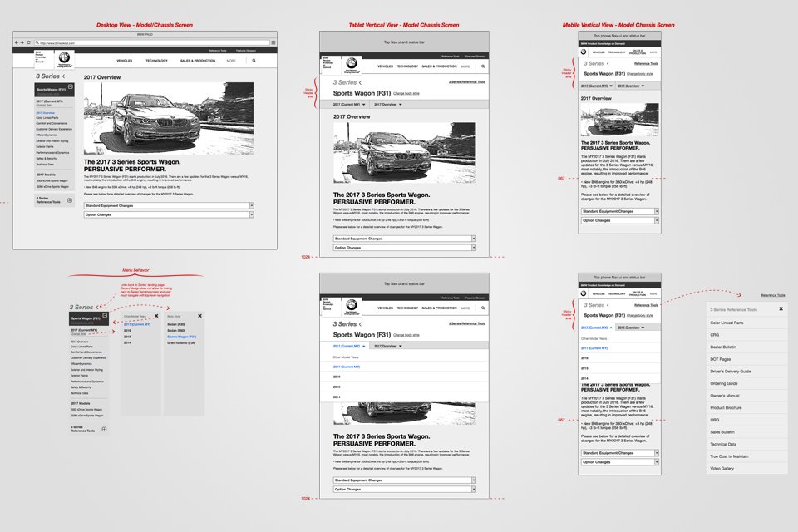Viewport: 798px width, 532px height.
Task: Open 3 Series Reference Tools link, upper tablet view
Action: click(x=466, y=82)
